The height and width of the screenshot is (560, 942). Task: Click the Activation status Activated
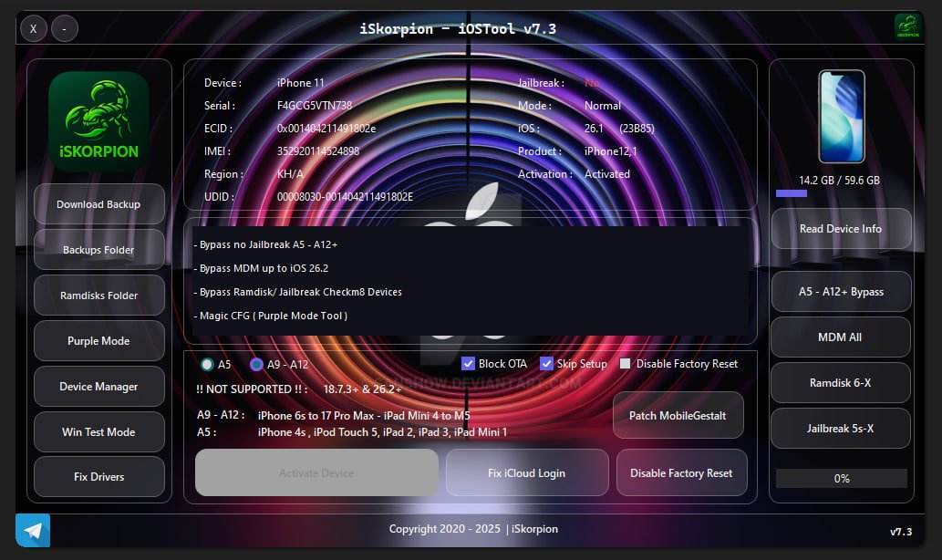(607, 174)
